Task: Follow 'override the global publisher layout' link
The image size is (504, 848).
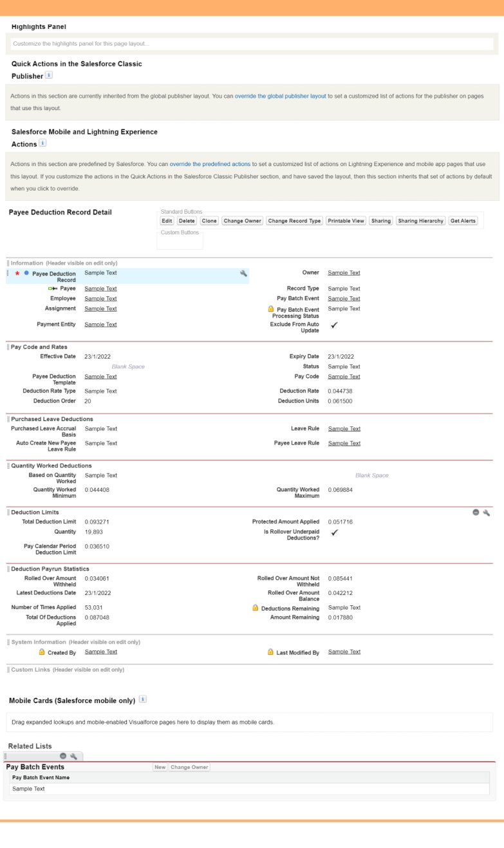Action: (x=280, y=96)
